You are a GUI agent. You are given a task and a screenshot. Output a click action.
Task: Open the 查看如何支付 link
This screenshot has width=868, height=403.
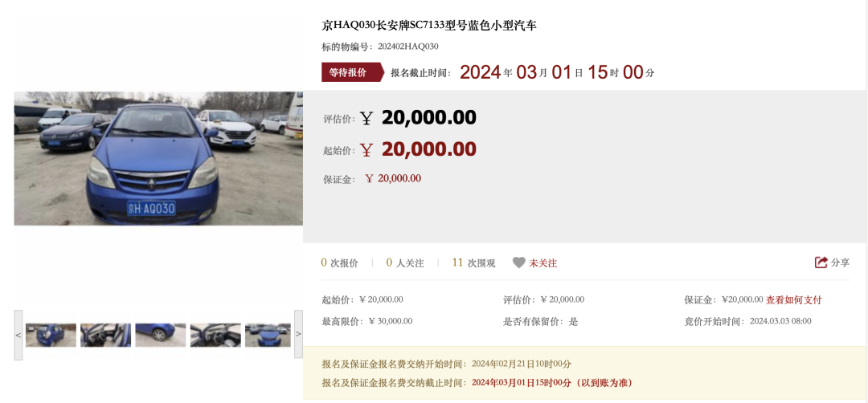(x=794, y=299)
